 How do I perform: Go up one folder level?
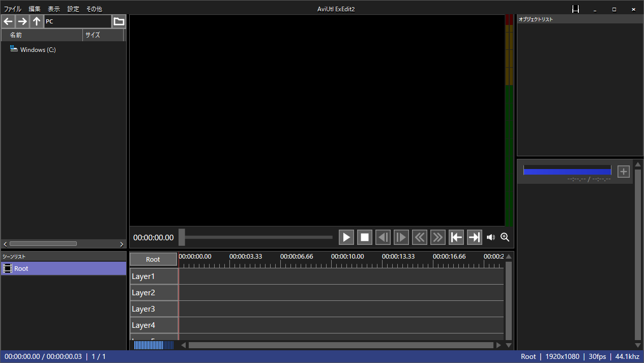pos(37,21)
